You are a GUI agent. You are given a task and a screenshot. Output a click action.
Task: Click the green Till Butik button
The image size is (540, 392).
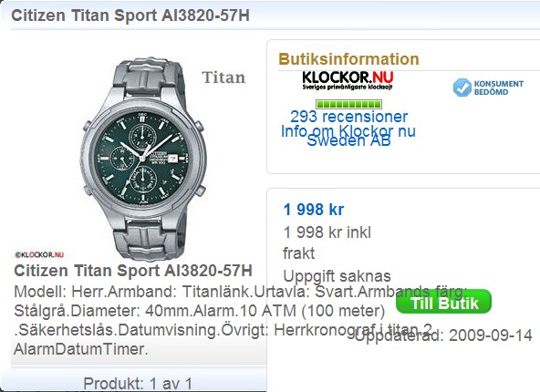coord(444,302)
